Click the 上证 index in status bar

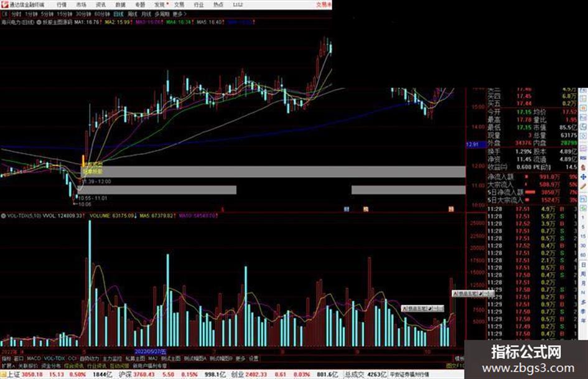point(14,375)
